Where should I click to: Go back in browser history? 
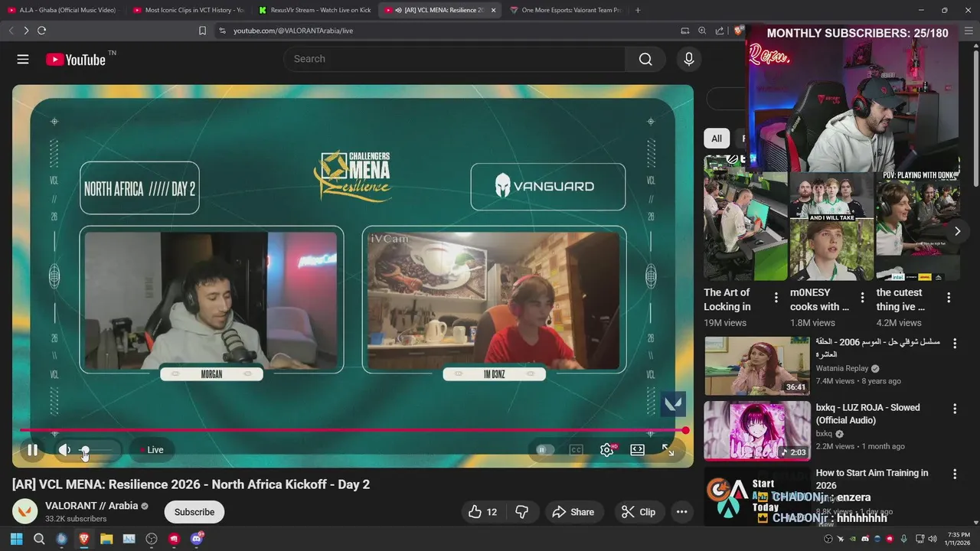(x=11, y=31)
